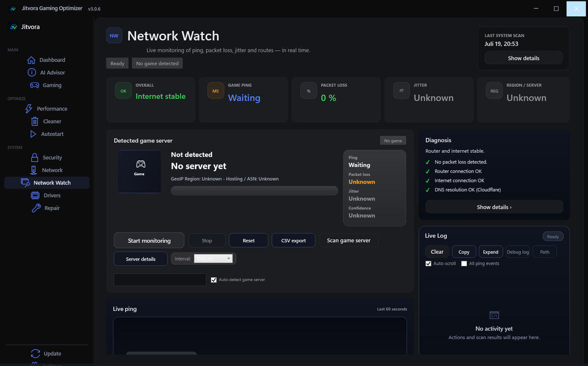
Task: Click the percent packet loss badge
Action: tap(309, 91)
